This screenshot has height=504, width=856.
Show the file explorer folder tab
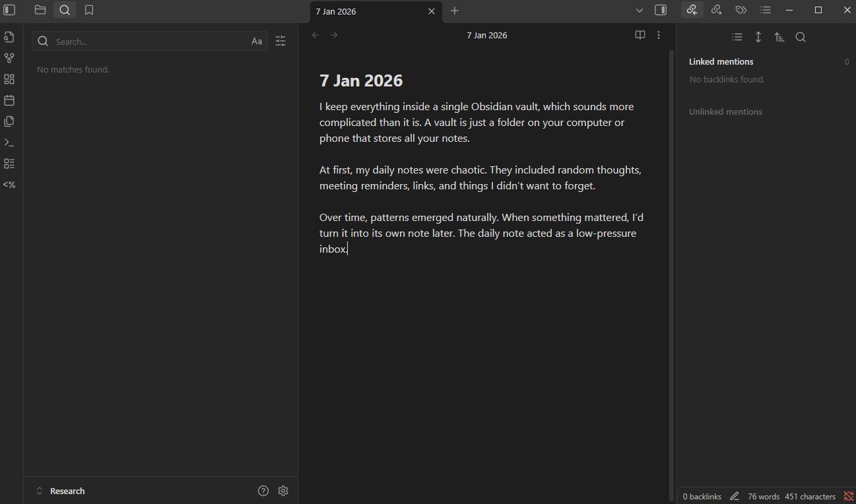(x=40, y=10)
